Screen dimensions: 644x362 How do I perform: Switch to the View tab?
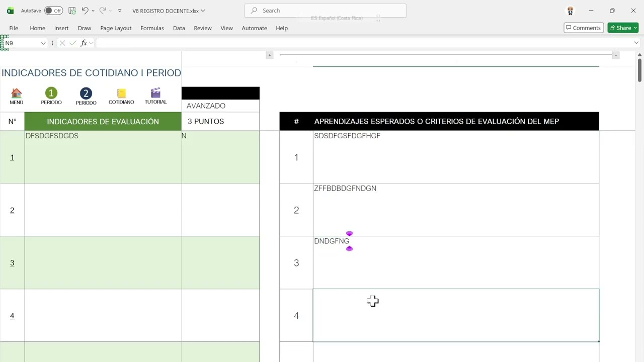tap(226, 28)
